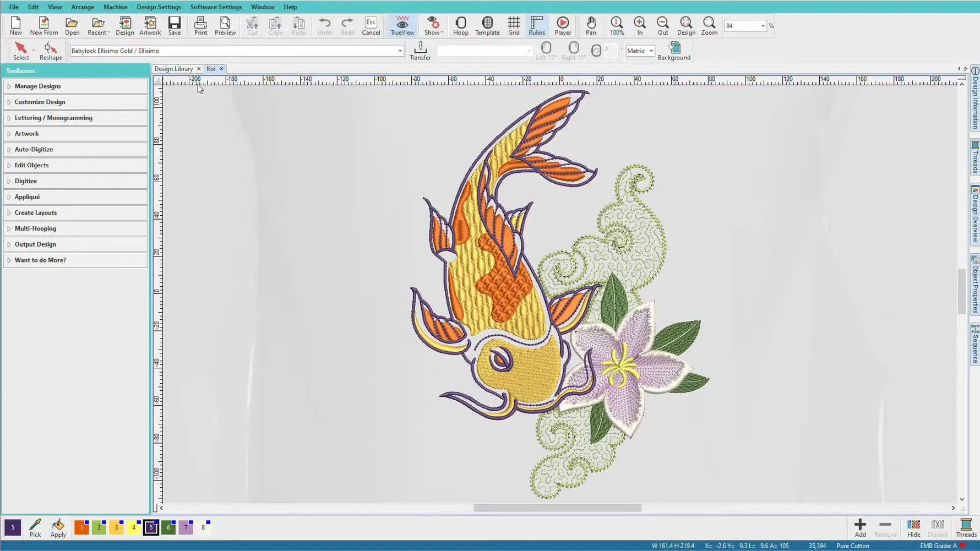Select orange color swatch 1

click(81, 527)
